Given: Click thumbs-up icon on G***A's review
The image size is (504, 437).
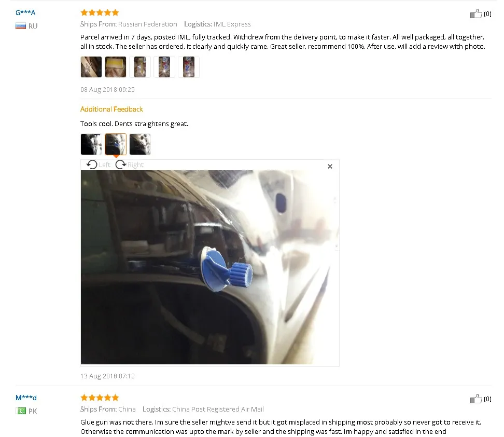Looking at the screenshot, I should [x=476, y=13].
